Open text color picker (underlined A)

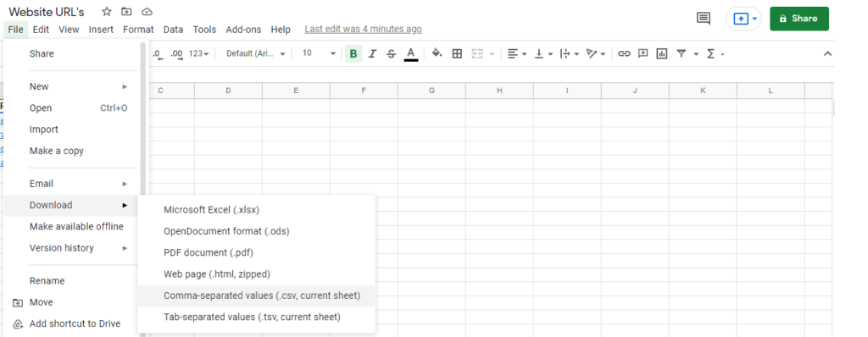[411, 53]
